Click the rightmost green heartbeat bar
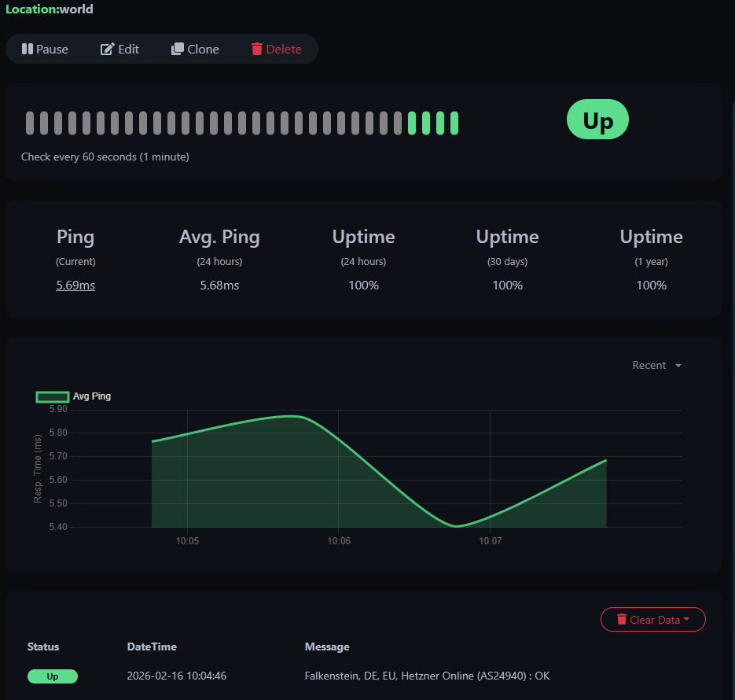Viewport: 735px width, 700px height. [455, 123]
